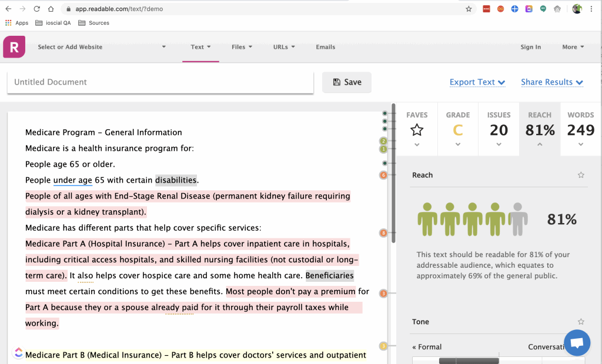Click the underlined phrase "under age"
The height and width of the screenshot is (364, 602).
click(x=72, y=180)
